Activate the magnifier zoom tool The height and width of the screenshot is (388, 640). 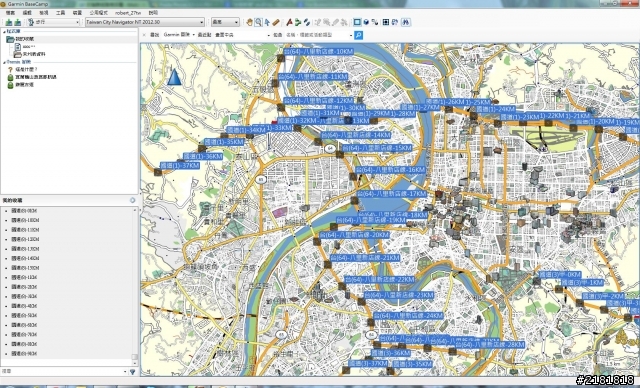[258, 22]
